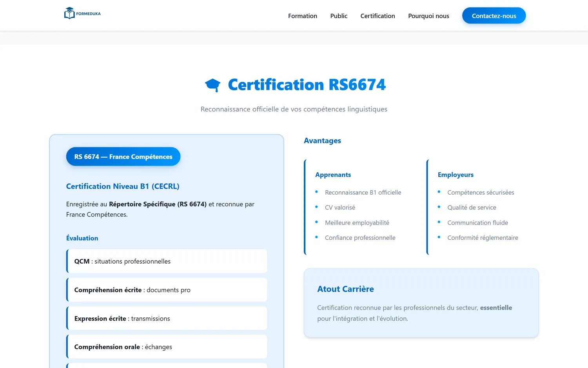The image size is (588, 368).
Task: Select the Certification navigation link
Action: (x=377, y=16)
